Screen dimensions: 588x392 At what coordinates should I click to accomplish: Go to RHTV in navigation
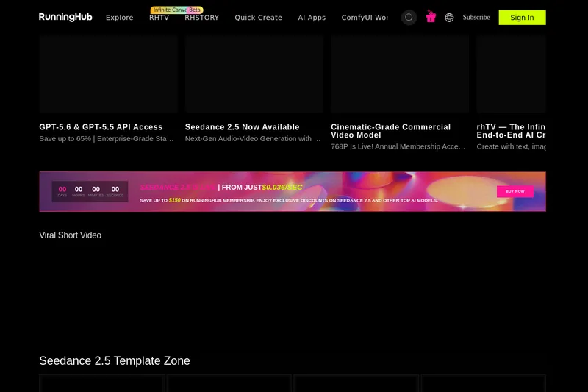[x=159, y=18]
